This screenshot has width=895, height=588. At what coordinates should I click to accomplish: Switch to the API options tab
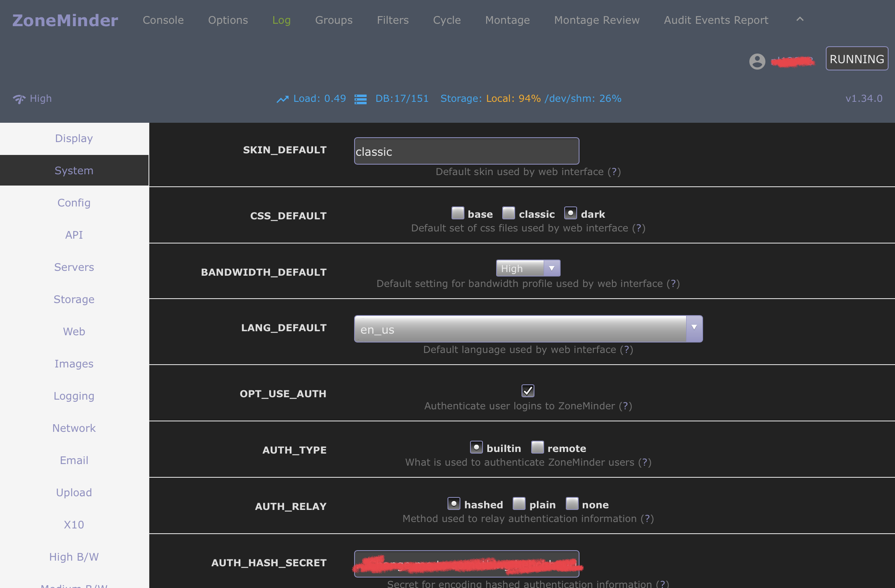(74, 235)
